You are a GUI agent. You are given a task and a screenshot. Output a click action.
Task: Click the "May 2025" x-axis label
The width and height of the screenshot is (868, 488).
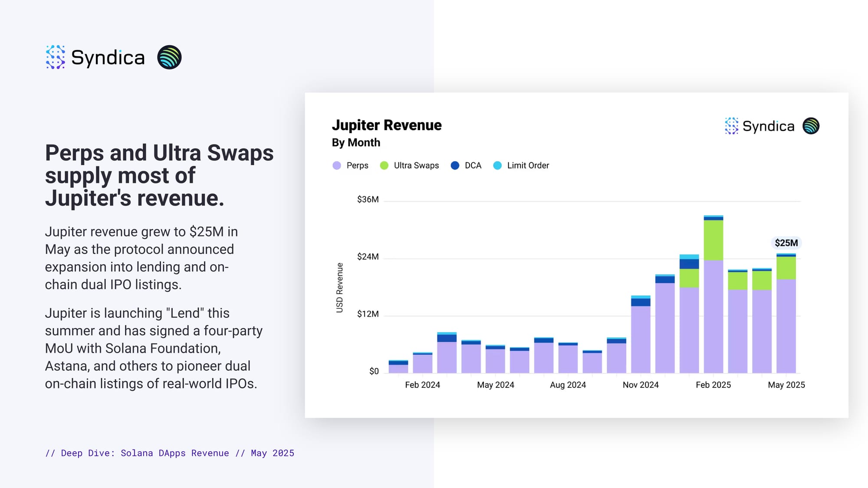pyautogui.click(x=786, y=385)
